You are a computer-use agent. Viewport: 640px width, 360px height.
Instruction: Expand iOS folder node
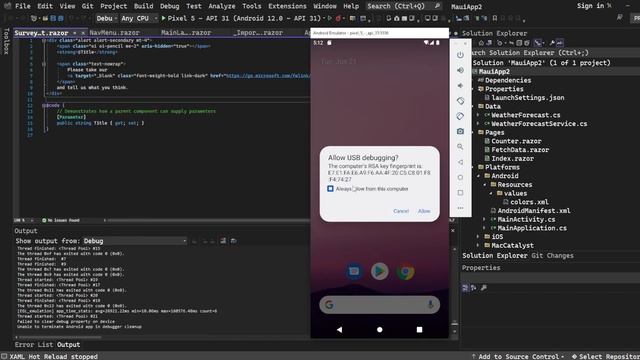pos(478,237)
